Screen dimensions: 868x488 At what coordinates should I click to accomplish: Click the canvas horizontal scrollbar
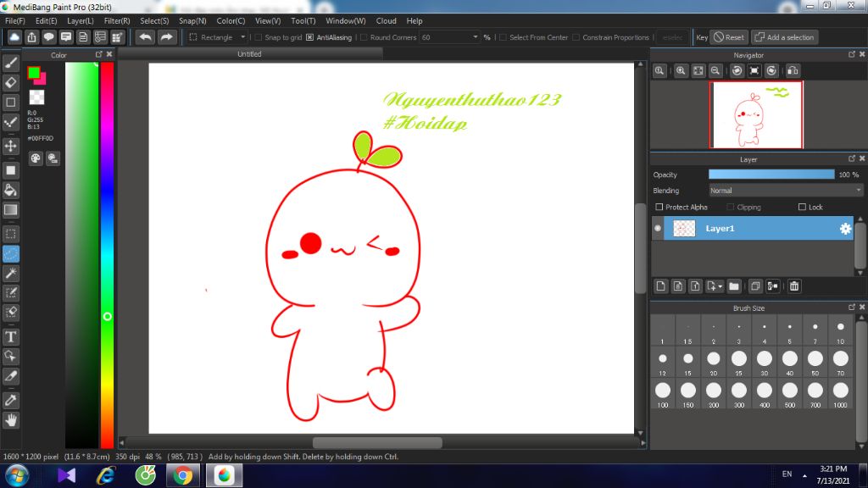[x=377, y=442]
